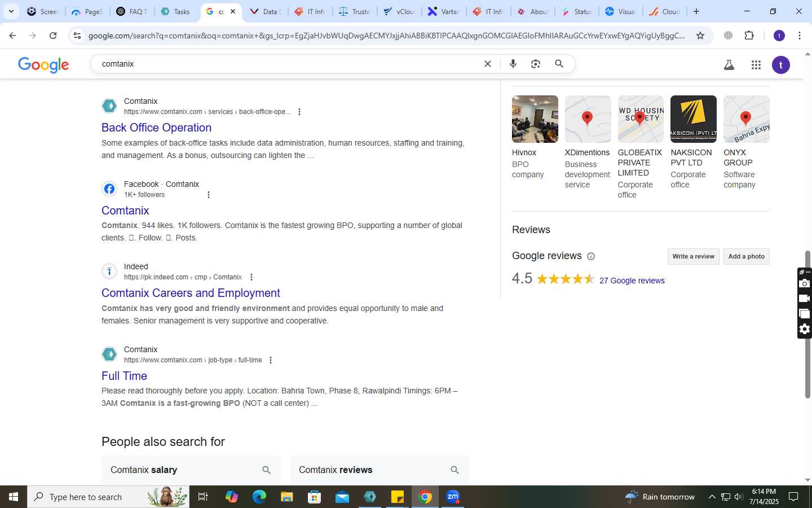Image resolution: width=812 pixels, height=508 pixels.
Task: Open the Hivnox BPO company thumbnail
Action: coord(535,119)
